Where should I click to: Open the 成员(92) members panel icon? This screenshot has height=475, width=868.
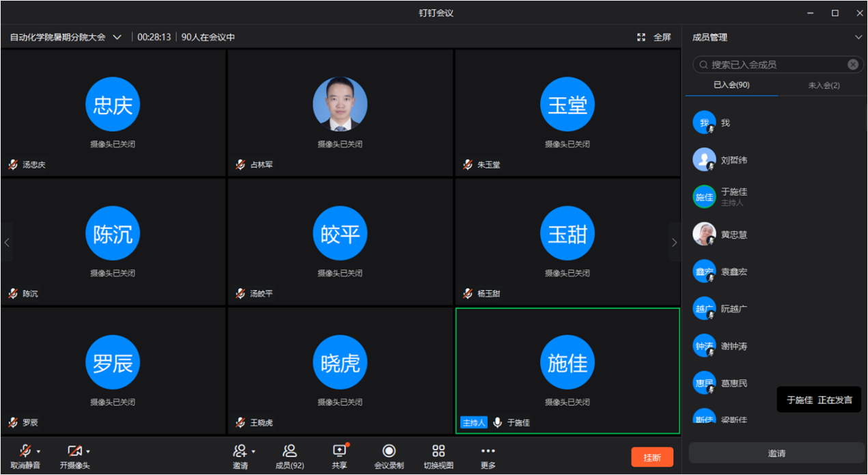tap(289, 452)
